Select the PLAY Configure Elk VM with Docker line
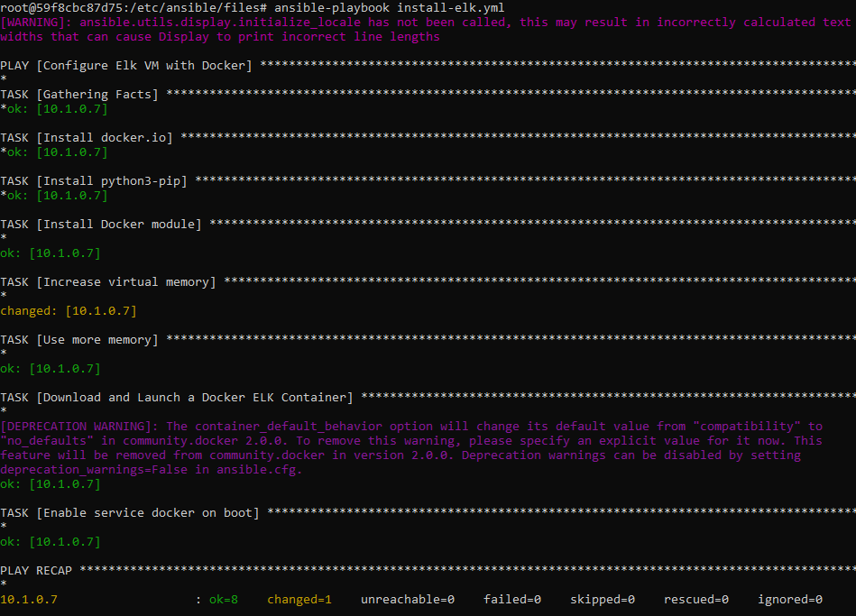The width and height of the screenshot is (856, 616). [126, 65]
